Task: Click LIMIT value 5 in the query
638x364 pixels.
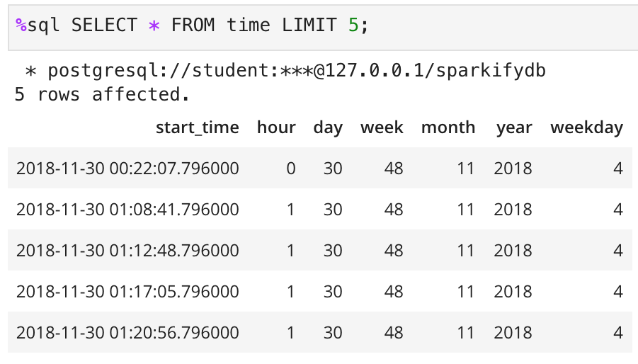Action: click(353, 25)
